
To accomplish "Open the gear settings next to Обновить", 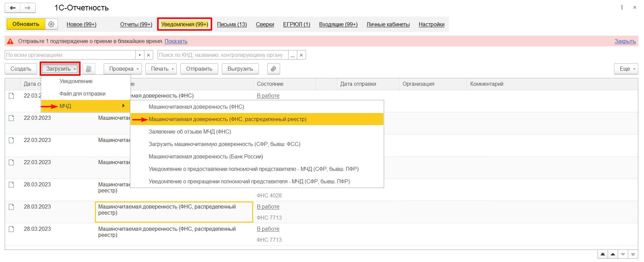I will [x=51, y=24].
